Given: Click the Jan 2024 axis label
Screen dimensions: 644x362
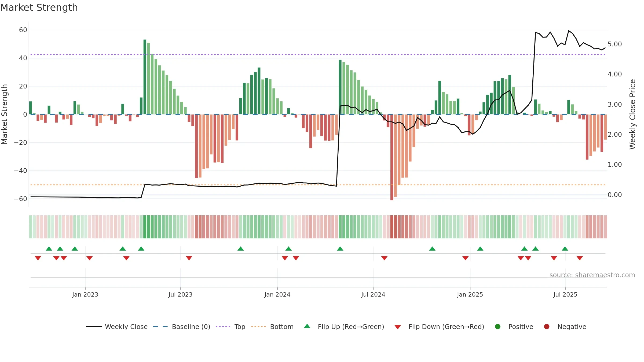Looking at the screenshot, I should (277, 294).
